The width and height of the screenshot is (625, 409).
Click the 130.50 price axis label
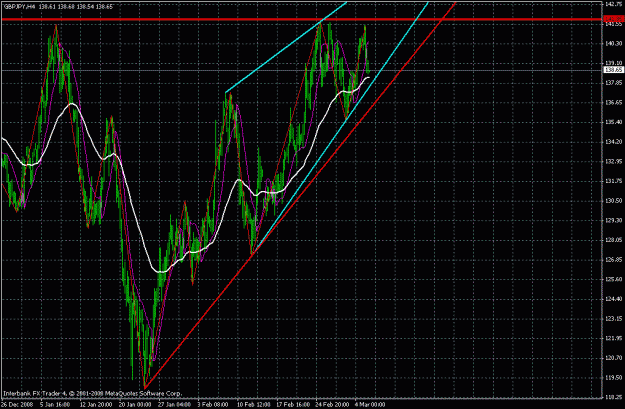(x=614, y=201)
